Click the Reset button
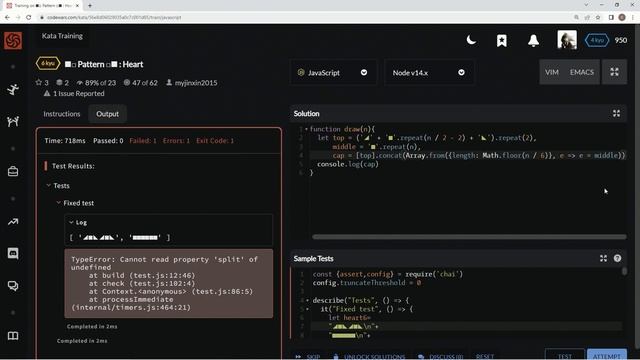The height and width of the screenshot is (360, 640). click(x=485, y=356)
